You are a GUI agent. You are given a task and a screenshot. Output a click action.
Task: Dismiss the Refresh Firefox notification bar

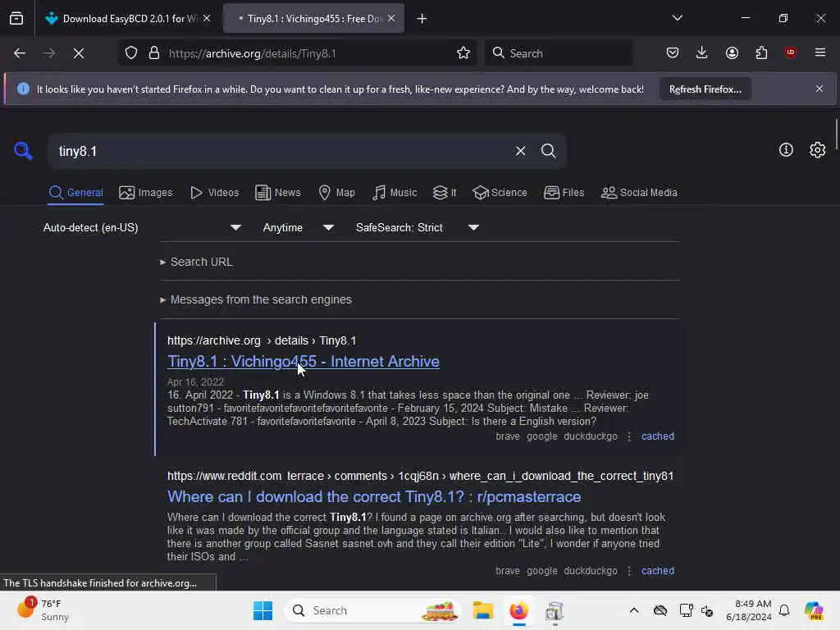pyautogui.click(x=819, y=89)
